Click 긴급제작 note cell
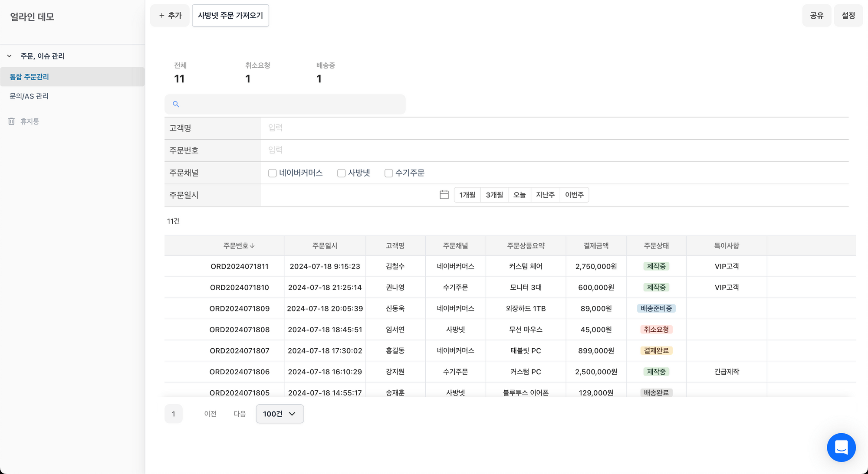The height and width of the screenshot is (474, 868). click(727, 372)
